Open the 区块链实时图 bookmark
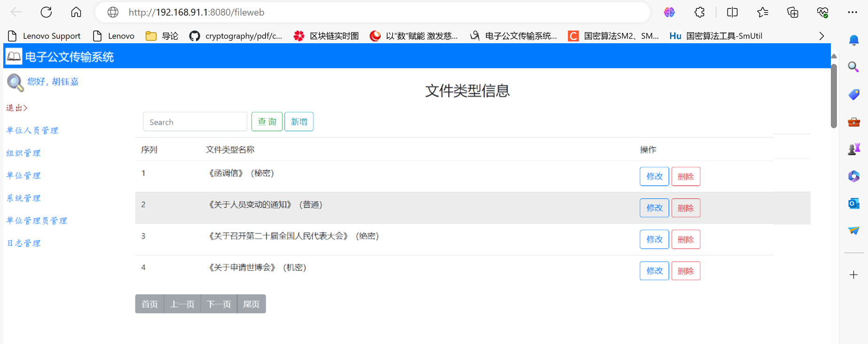Viewport: 868px width, 344px height. coord(326,36)
